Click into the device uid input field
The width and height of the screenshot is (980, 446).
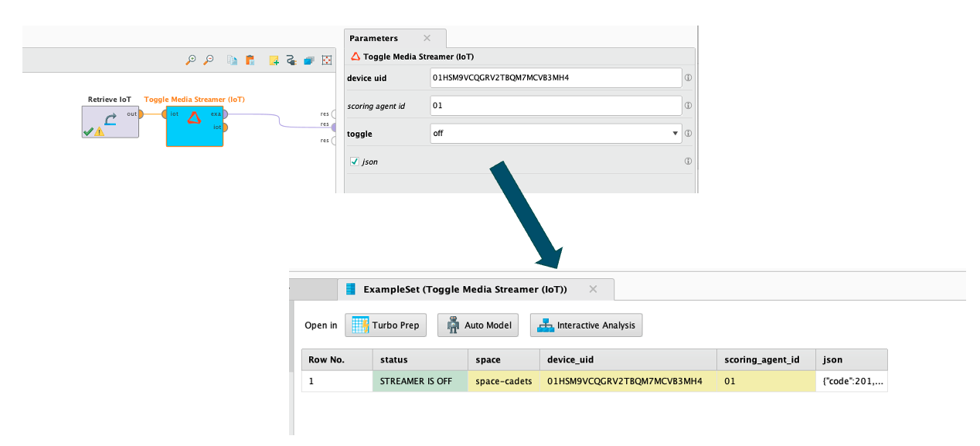556,78
